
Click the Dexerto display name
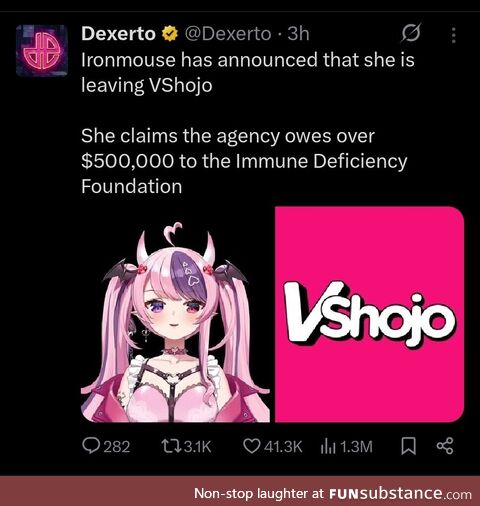[x=118, y=34]
